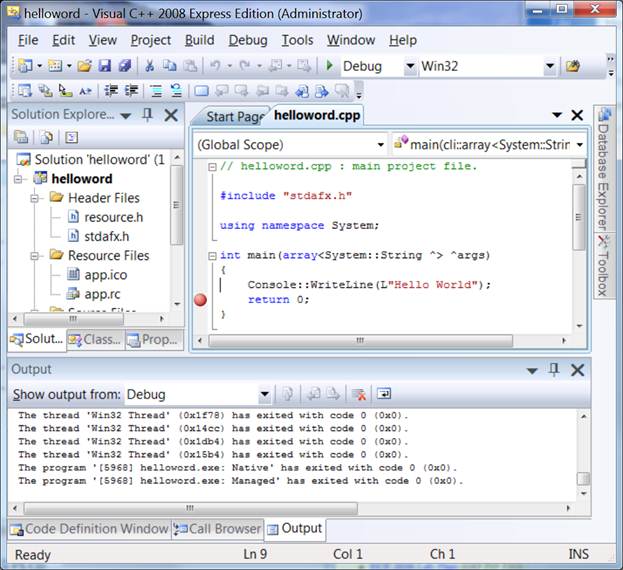Open the Call Browser tab
The height and width of the screenshot is (570, 623).
click(218, 529)
